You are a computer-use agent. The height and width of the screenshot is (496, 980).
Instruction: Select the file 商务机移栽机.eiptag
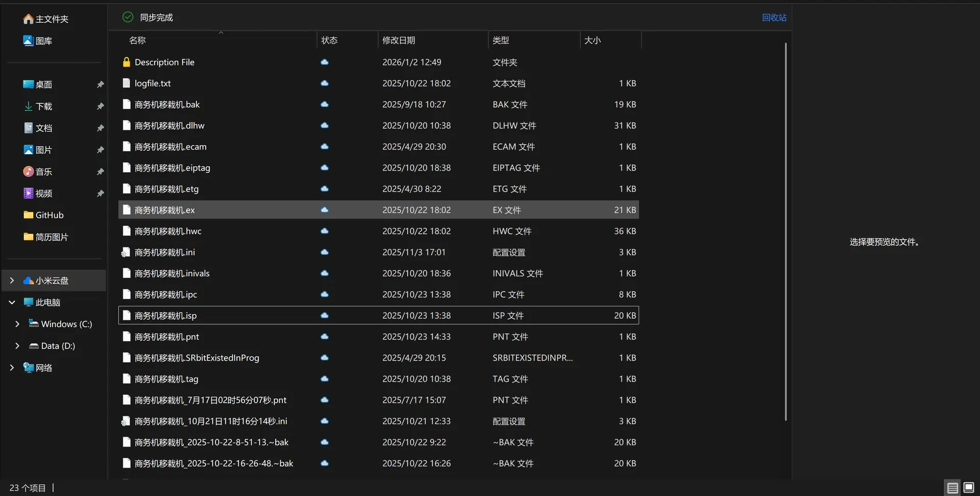click(379, 168)
